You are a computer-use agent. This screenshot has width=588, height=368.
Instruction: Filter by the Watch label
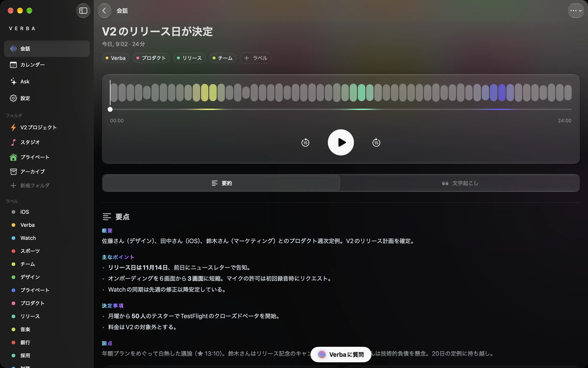pyautogui.click(x=47, y=238)
